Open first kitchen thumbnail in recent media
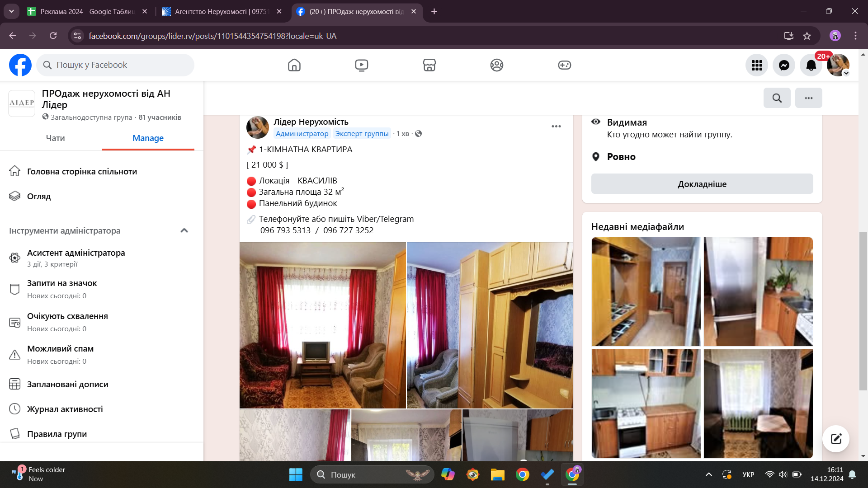This screenshot has height=488, width=868. [x=646, y=291]
